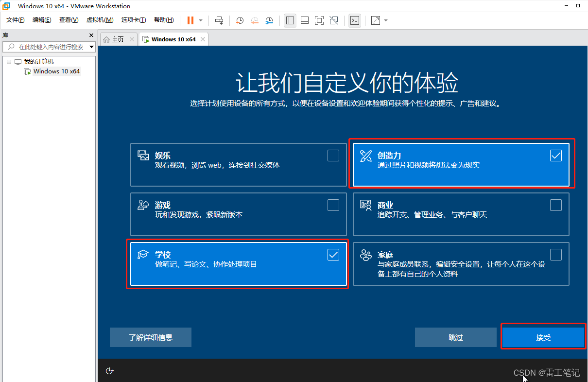Click the pause virtual machine icon
The height and width of the screenshot is (382, 588).
click(x=190, y=20)
